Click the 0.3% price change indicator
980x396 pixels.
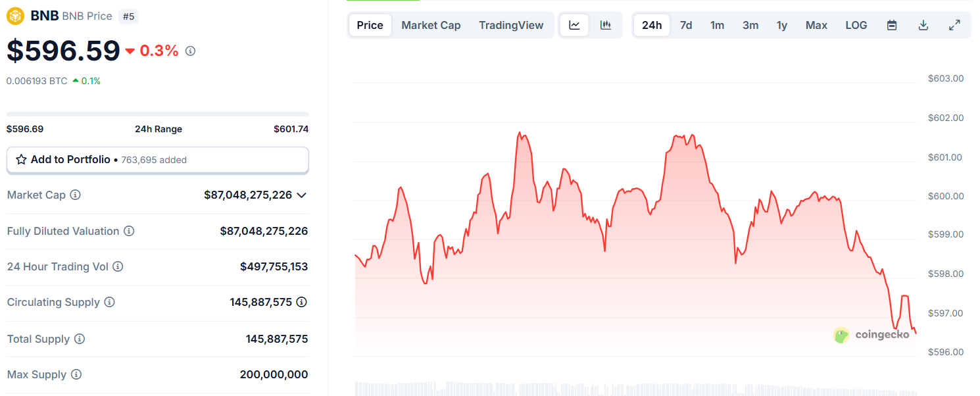click(x=152, y=51)
